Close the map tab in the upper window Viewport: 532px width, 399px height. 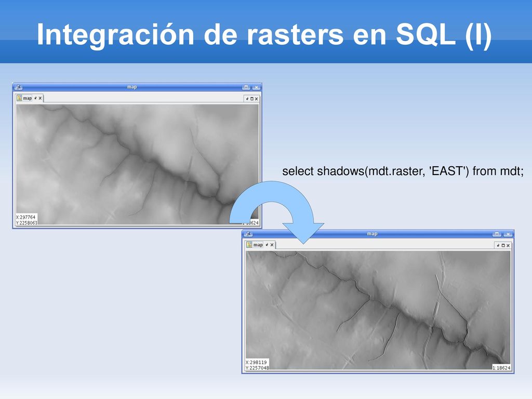click(40, 98)
